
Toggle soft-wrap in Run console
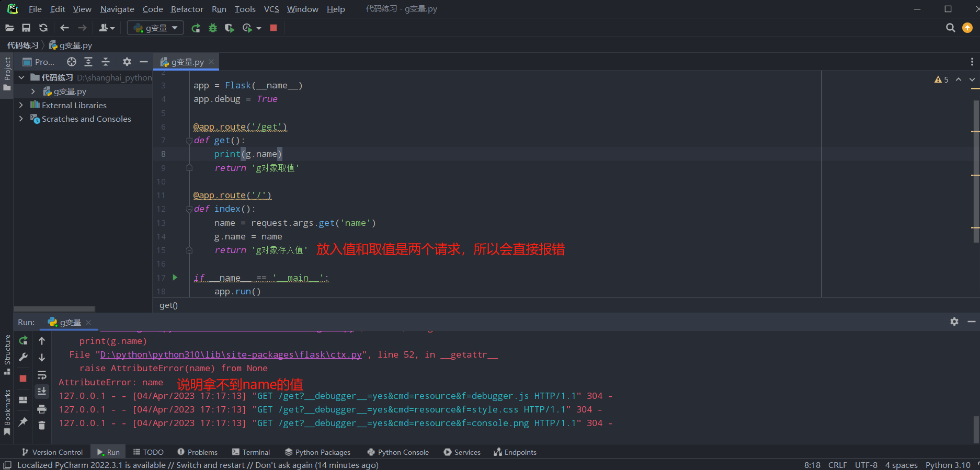42,375
